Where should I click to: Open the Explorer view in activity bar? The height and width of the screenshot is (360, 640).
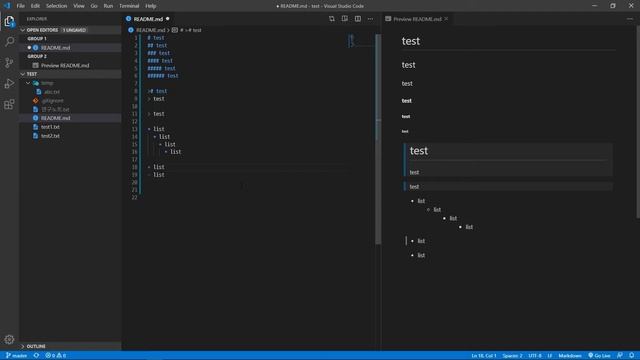(x=9, y=21)
